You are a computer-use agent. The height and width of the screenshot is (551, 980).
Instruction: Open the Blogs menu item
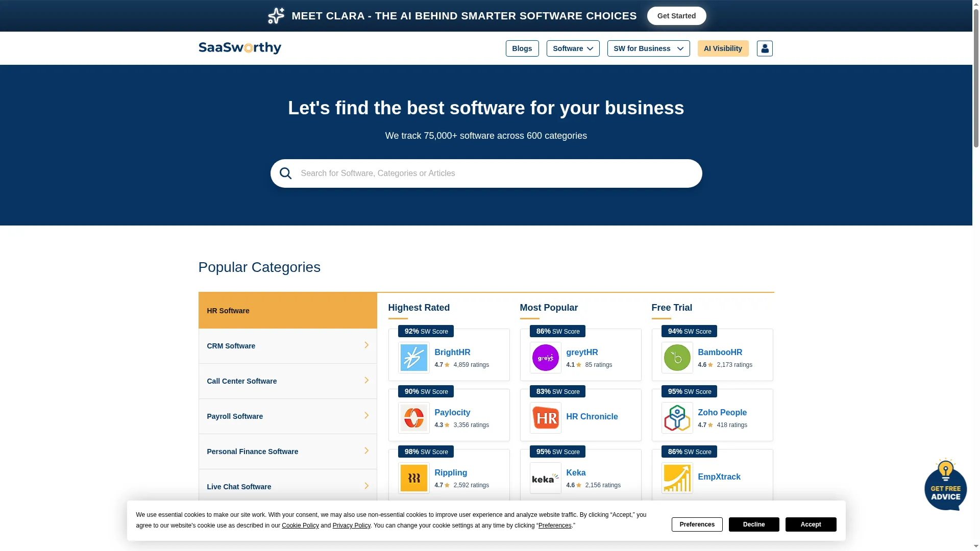click(522, 48)
